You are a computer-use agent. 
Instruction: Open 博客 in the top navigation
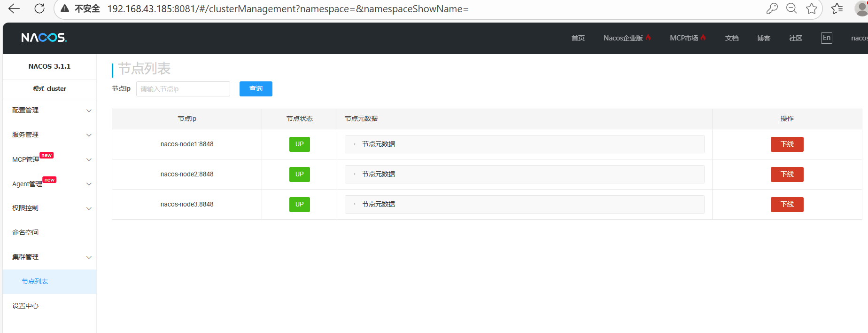click(x=764, y=38)
